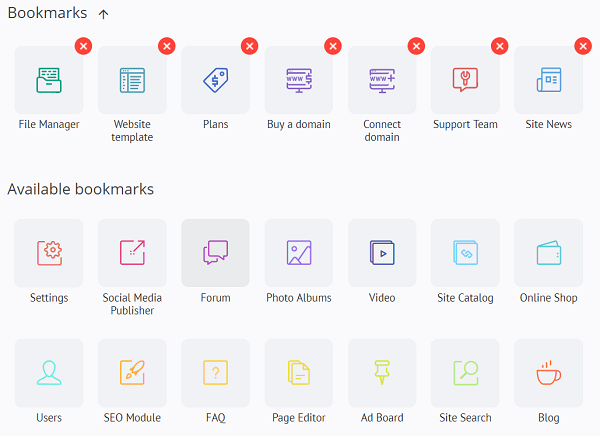This screenshot has height=436, width=600.
Task: Open the File Manager bookmark icon
Action: coord(49,80)
